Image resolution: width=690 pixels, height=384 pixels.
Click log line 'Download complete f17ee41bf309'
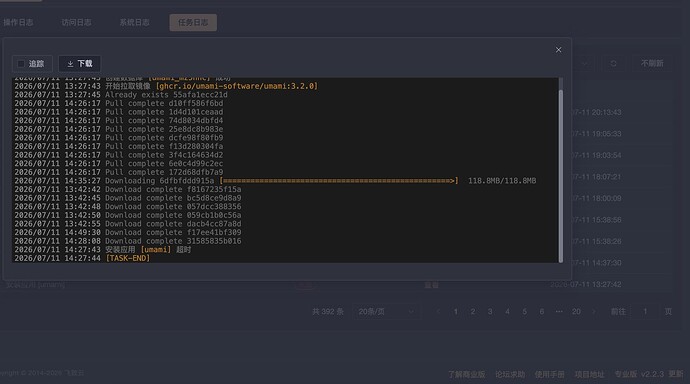point(173,232)
